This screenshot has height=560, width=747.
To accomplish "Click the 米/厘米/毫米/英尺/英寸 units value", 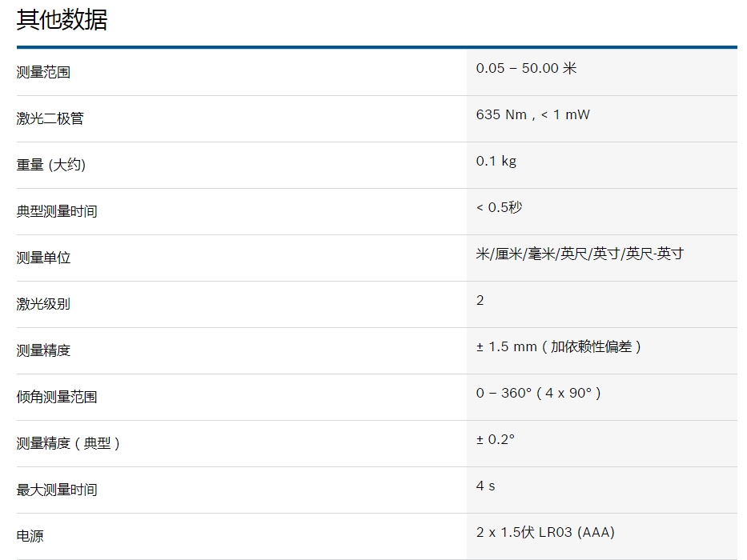I will pyautogui.click(x=580, y=254).
